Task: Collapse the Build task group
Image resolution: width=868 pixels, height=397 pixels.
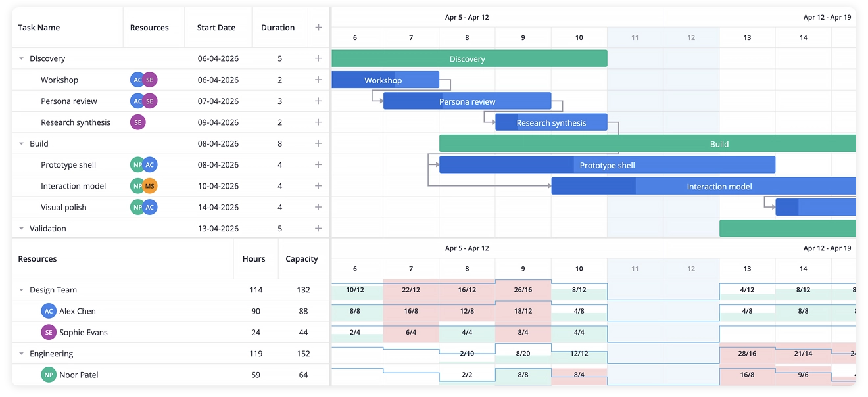Action: pos(21,143)
